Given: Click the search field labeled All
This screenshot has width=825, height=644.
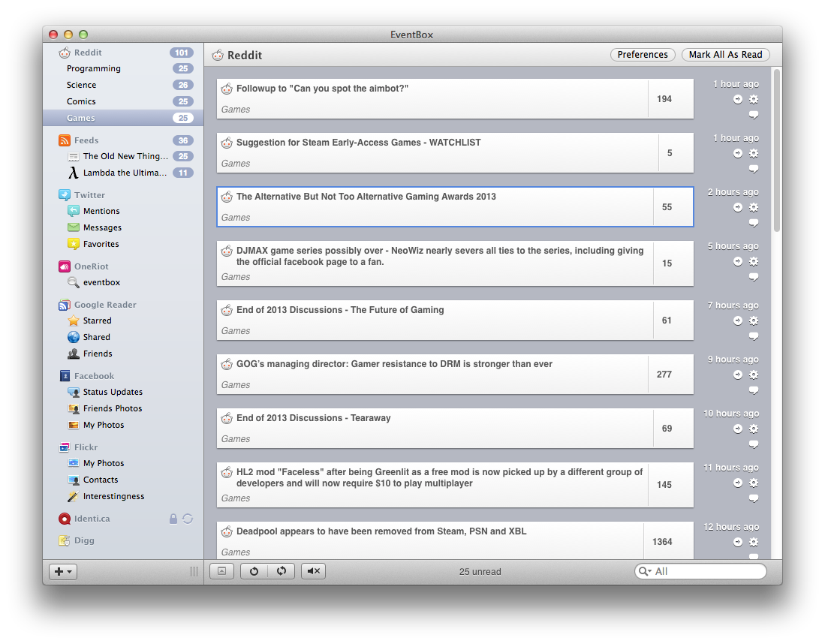Looking at the screenshot, I should 706,571.
